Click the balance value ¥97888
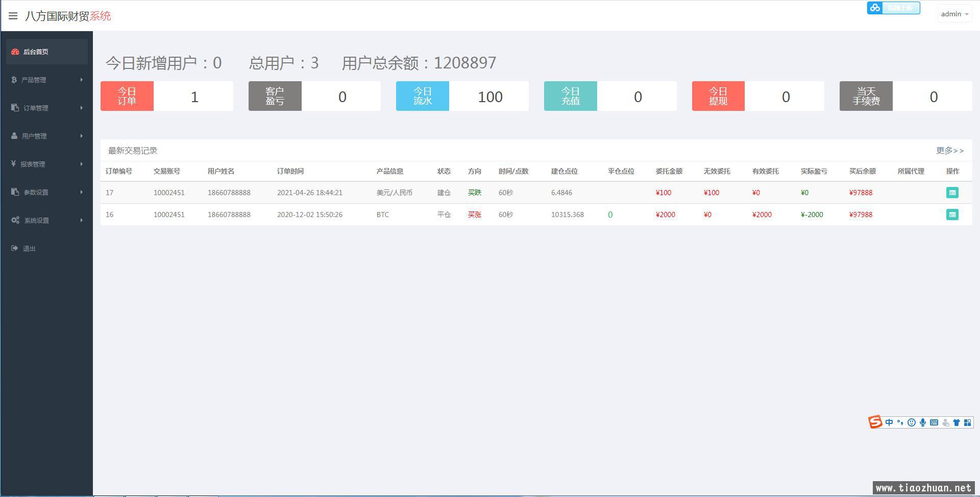Image resolution: width=980 pixels, height=497 pixels. pyautogui.click(x=861, y=193)
